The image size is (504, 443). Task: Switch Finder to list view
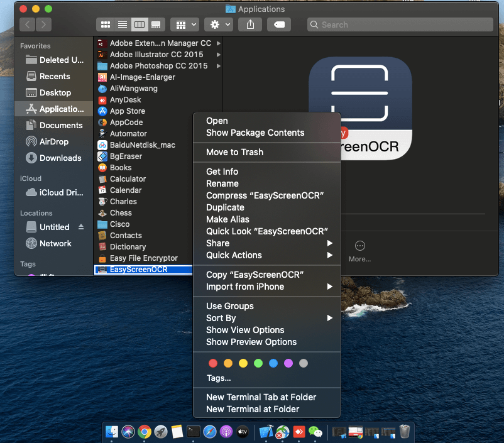click(x=123, y=25)
